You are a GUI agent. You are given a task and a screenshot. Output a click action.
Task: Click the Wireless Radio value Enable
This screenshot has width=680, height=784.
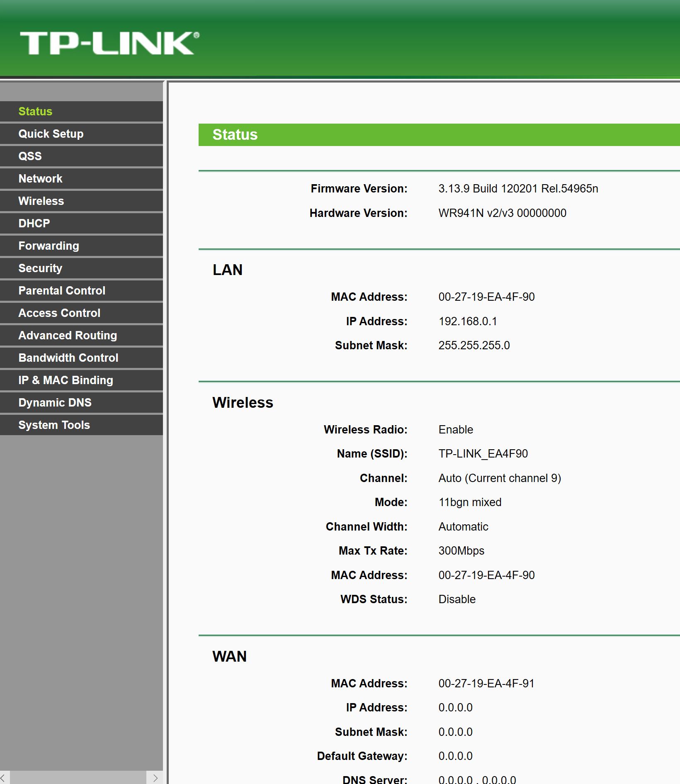pyautogui.click(x=456, y=430)
